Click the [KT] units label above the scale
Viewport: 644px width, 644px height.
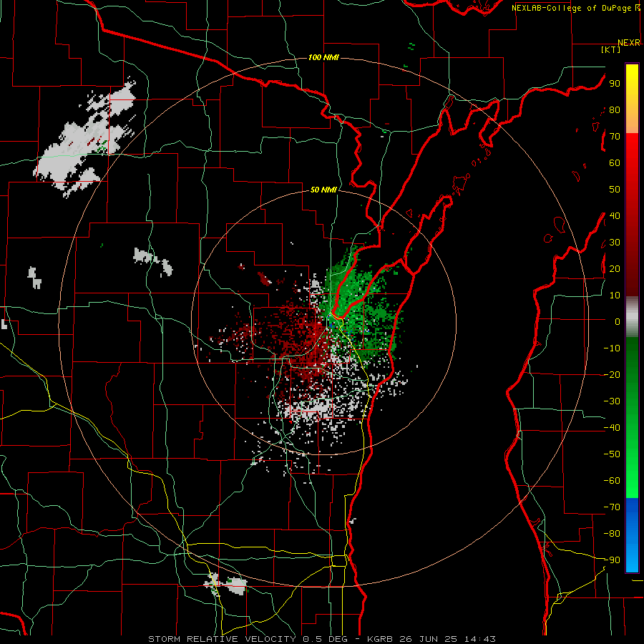(x=610, y=49)
